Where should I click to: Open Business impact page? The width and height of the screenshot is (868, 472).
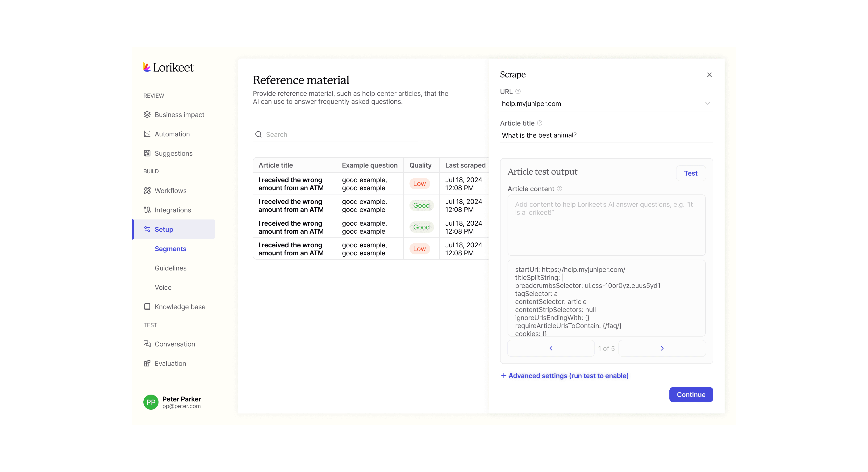174,115
